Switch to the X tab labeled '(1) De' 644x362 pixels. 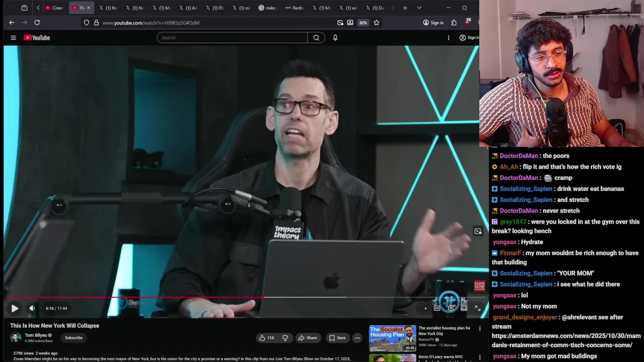[x=374, y=8]
